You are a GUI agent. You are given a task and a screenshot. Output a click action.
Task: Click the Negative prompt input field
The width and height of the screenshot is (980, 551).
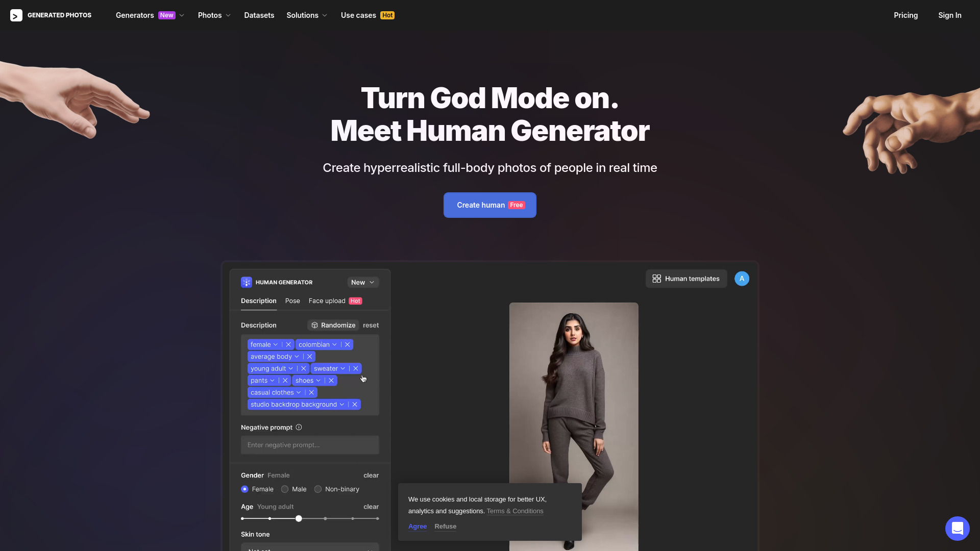(309, 445)
